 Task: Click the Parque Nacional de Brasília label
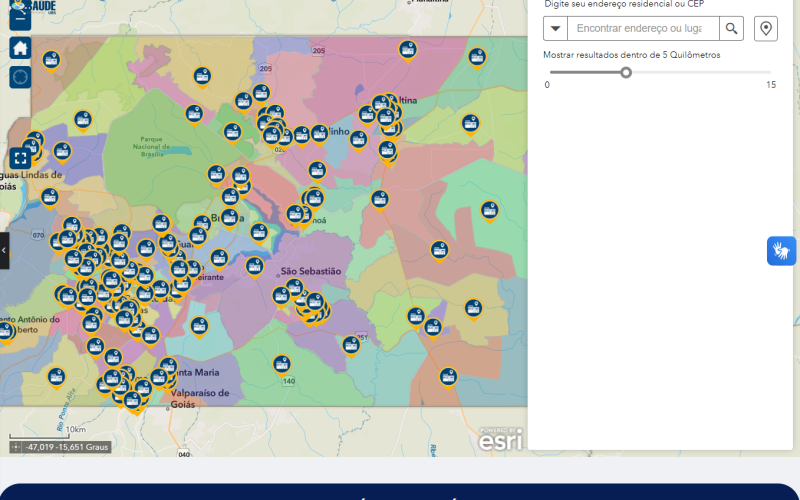(x=152, y=146)
